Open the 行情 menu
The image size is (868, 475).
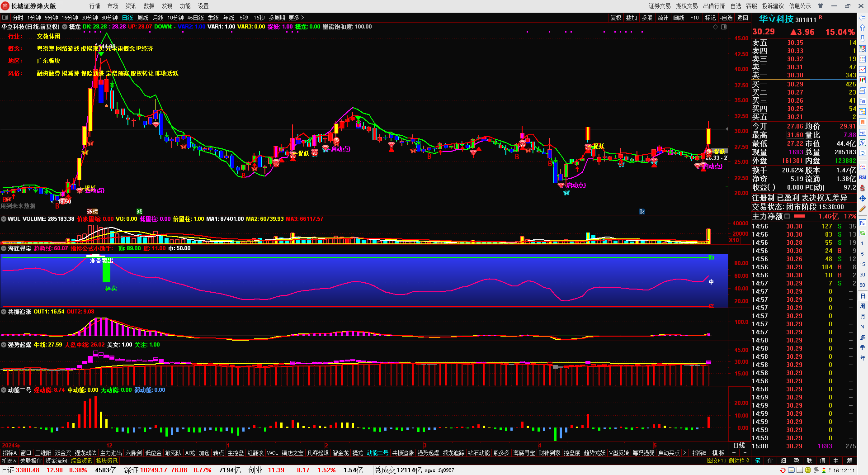(95, 6)
